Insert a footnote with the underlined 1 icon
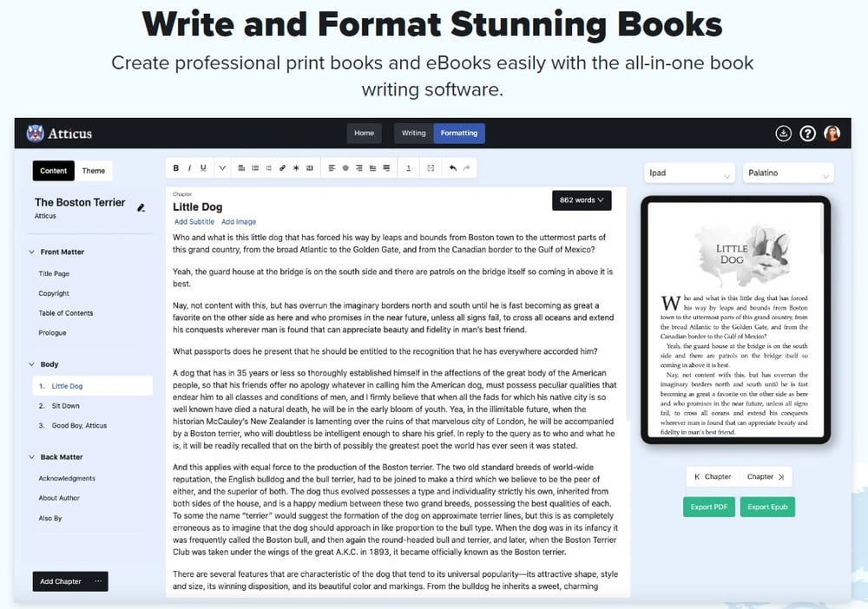This screenshot has width=868, height=609. click(409, 168)
